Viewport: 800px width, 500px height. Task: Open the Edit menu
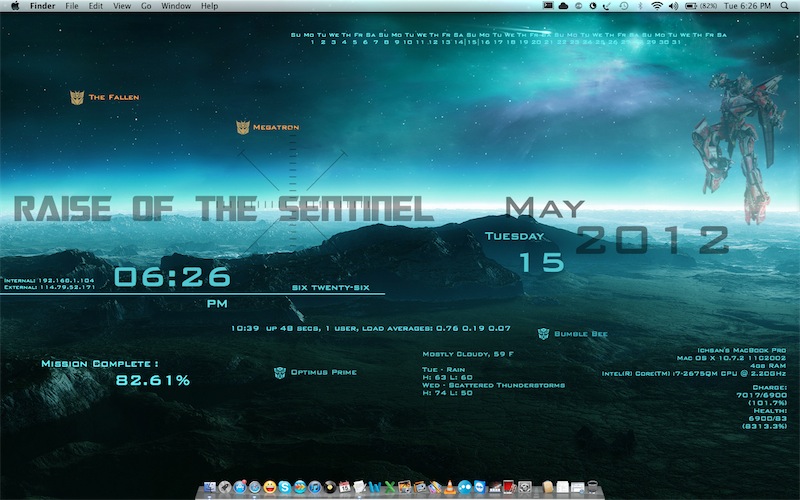tap(95, 6)
